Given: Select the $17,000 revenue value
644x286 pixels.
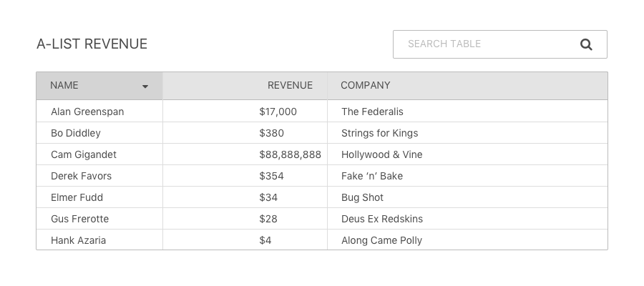Looking at the screenshot, I should click(278, 112).
